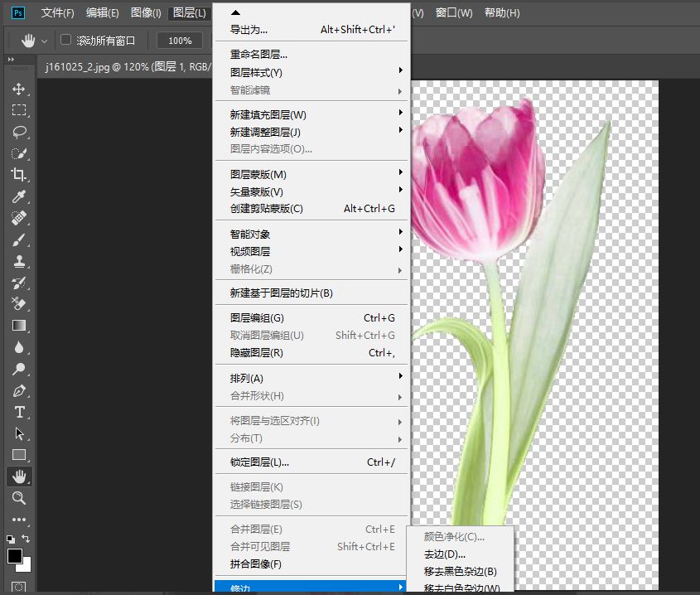Select the Lasso tool
The height and width of the screenshot is (595, 700).
click(x=20, y=132)
